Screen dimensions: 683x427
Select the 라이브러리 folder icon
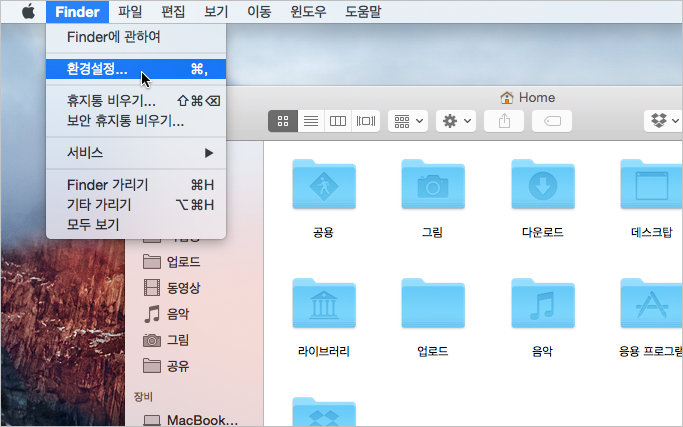coord(324,304)
